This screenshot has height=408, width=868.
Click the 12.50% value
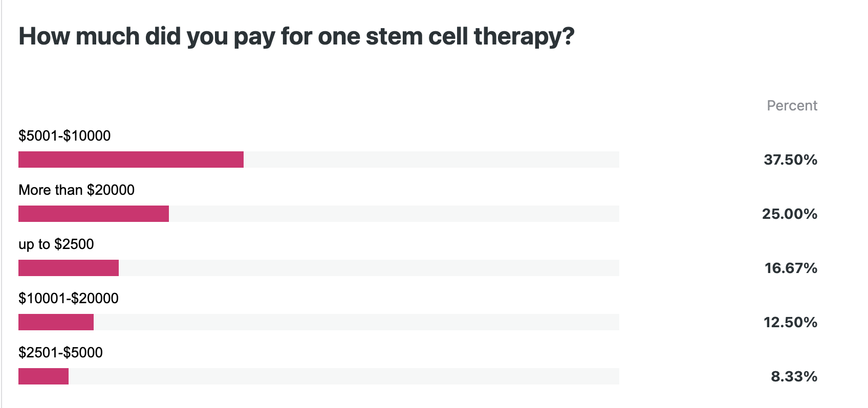(x=790, y=322)
